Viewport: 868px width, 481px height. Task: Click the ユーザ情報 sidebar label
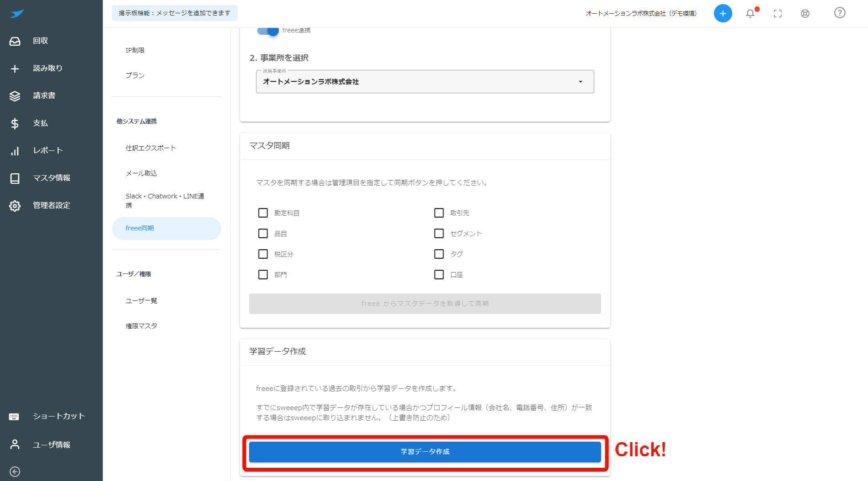(x=51, y=444)
